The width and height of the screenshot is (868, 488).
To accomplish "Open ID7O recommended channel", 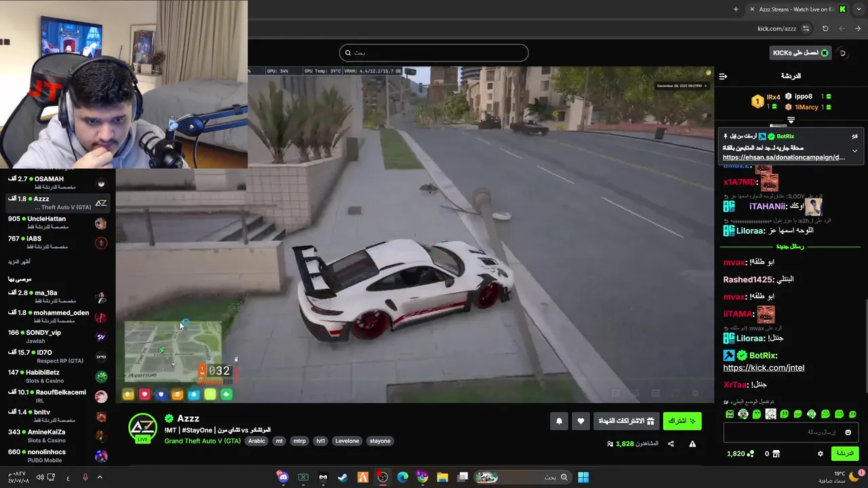I will [x=58, y=356].
